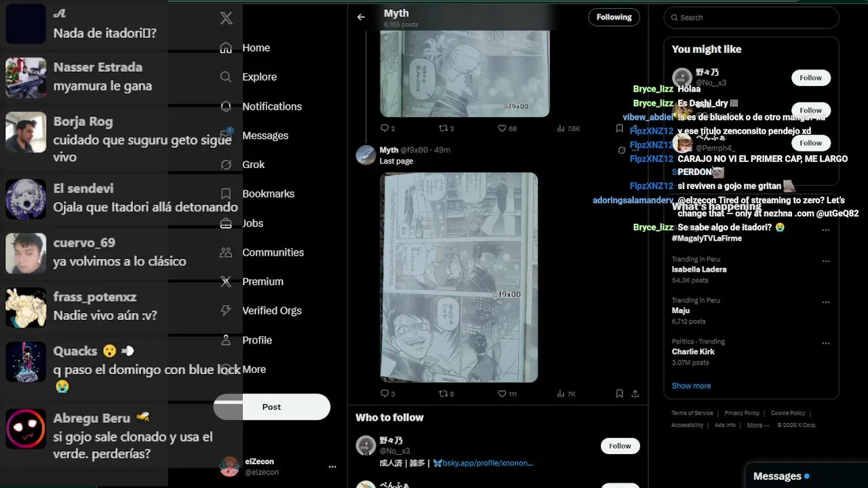Open bsky.app profile link

coord(488,464)
